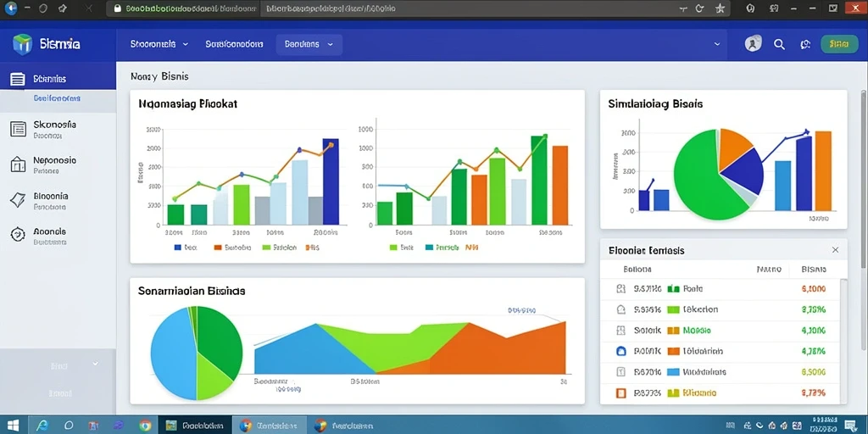
Task: Click the magnifier search icon in header
Action: [x=780, y=44]
